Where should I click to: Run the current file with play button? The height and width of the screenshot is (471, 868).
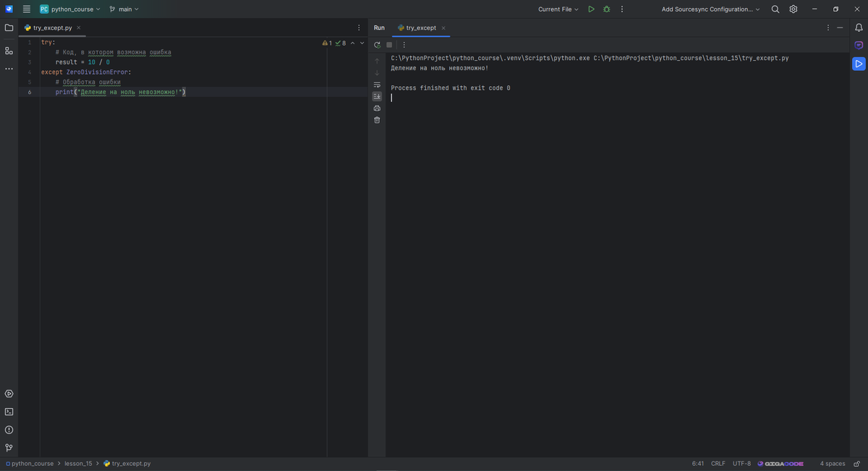tap(591, 9)
